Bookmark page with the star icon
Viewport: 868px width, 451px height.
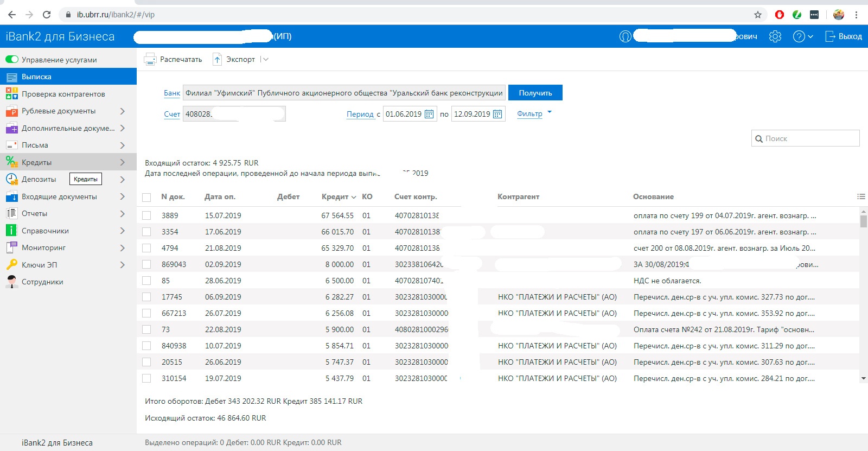[758, 15]
